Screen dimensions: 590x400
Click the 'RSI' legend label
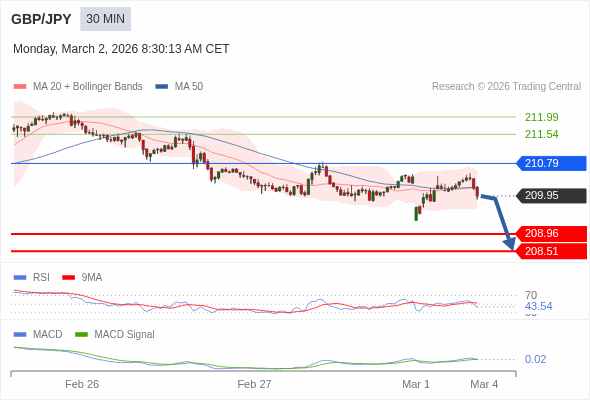click(41, 278)
